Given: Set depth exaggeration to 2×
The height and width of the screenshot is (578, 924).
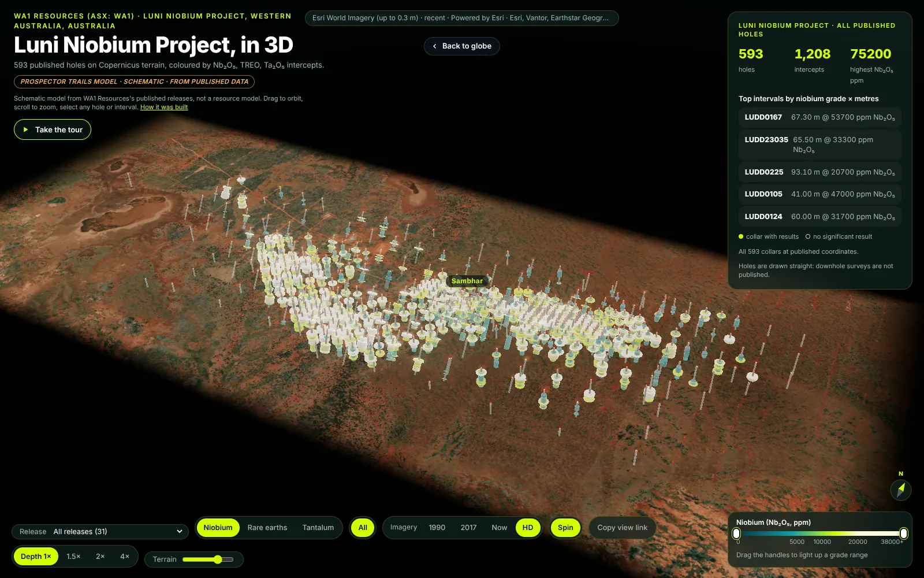Looking at the screenshot, I should (100, 557).
